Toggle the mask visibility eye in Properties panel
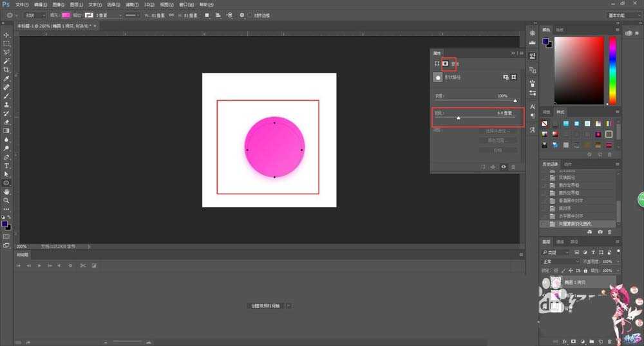Image resolution: width=644 pixels, height=346 pixels. pyautogui.click(x=503, y=167)
